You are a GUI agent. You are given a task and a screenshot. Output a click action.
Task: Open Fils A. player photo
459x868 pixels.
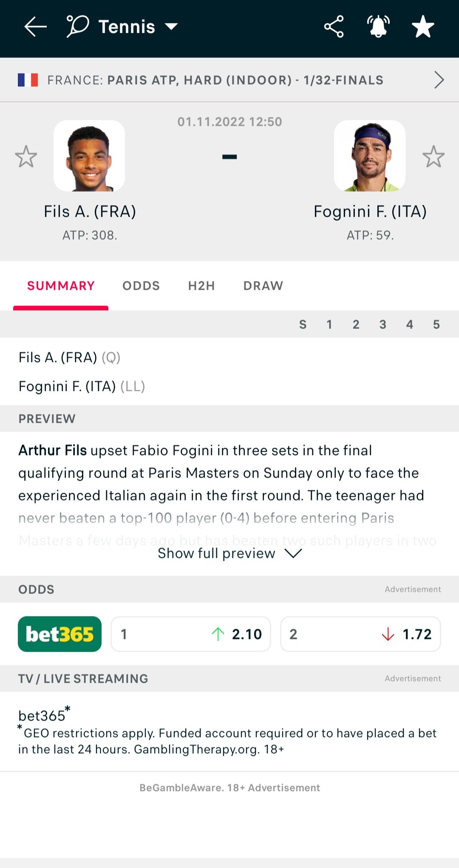[89, 156]
